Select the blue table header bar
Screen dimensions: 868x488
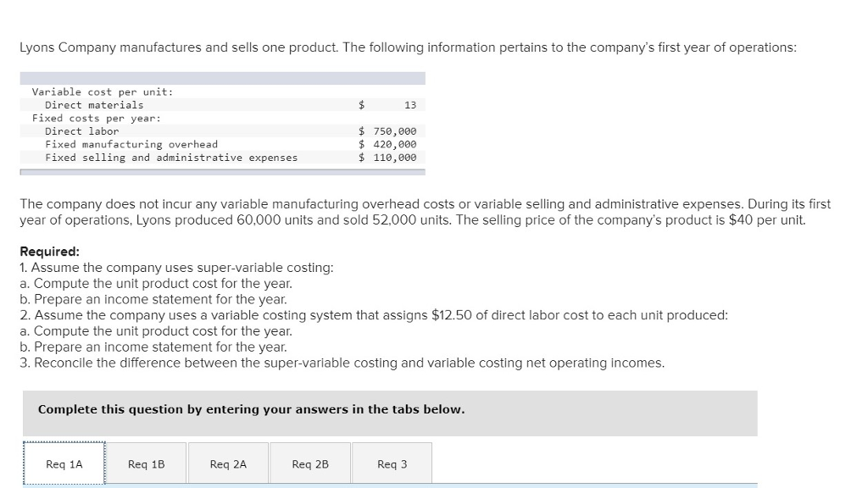[x=222, y=77]
